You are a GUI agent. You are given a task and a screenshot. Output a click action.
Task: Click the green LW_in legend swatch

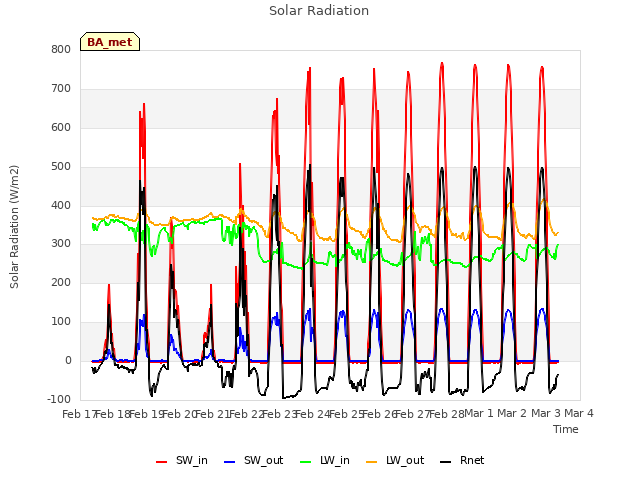point(306,462)
